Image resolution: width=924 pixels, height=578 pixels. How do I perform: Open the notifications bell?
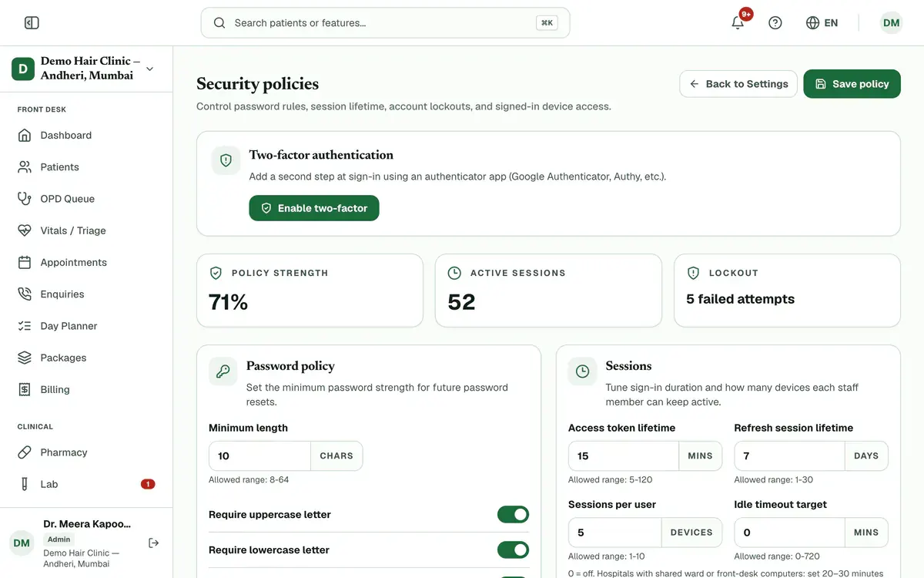[738, 23]
